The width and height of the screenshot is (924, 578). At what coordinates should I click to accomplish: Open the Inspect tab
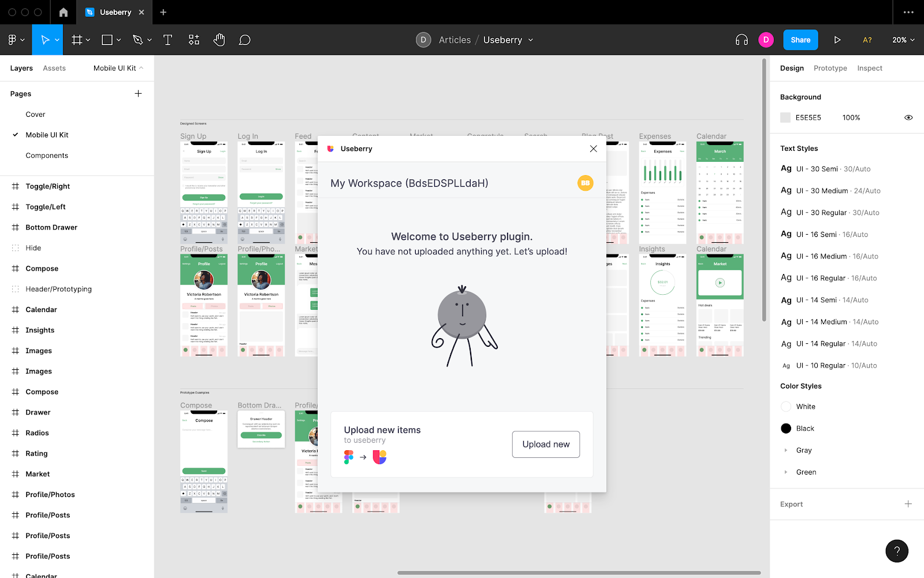click(x=870, y=68)
